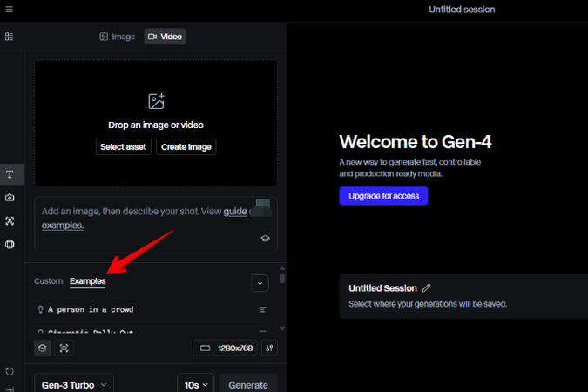Open text lines icon for 'A person in a crowd'
Viewport: 588px width, 392px height.
pyautogui.click(x=262, y=309)
